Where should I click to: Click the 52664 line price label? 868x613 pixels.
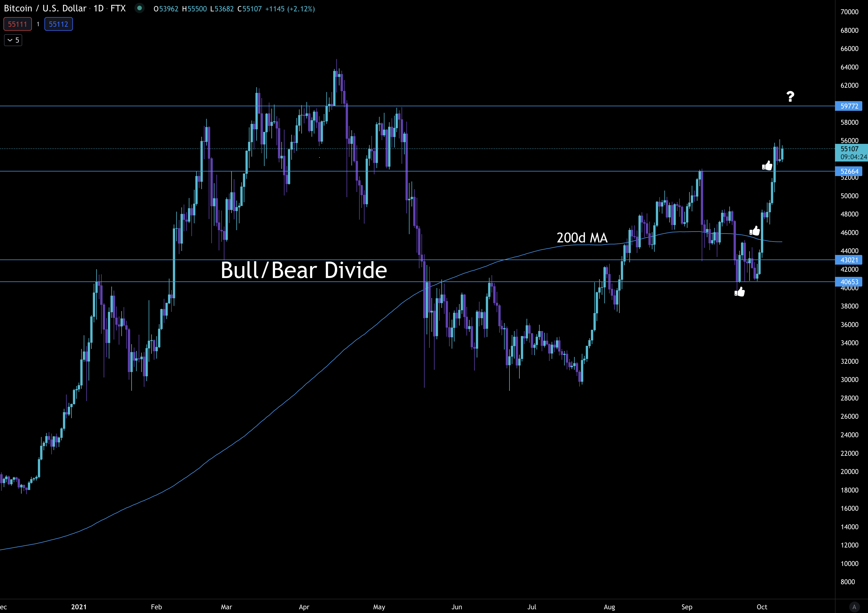(849, 171)
